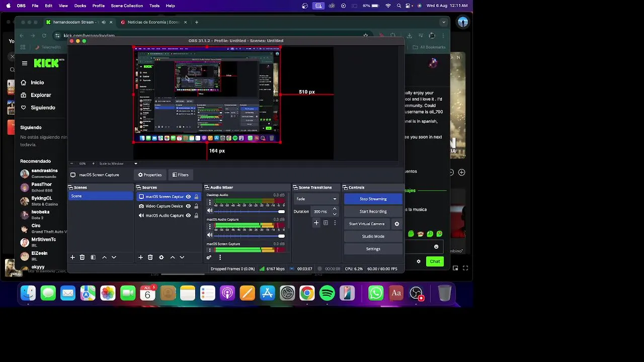This screenshot has width=644, height=362.
Task: Click the green Chat button on Kick
Action: (435, 261)
